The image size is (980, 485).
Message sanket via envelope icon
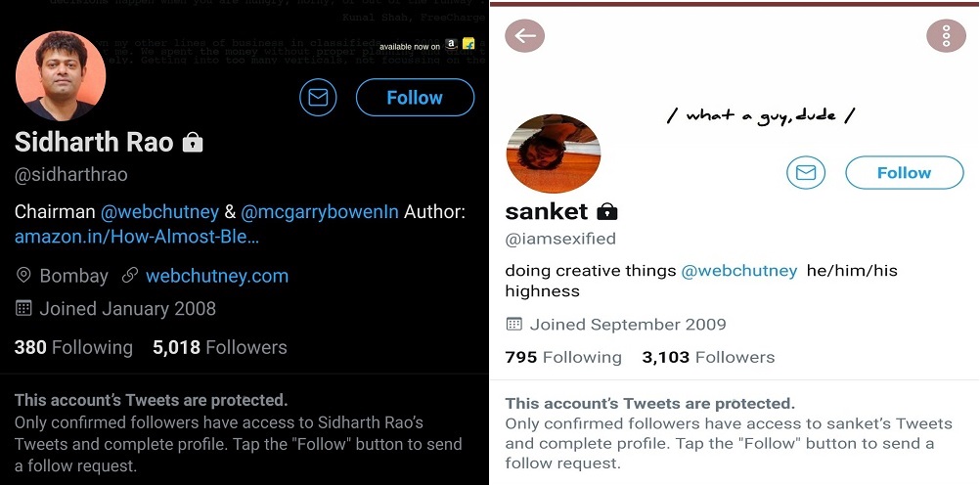tap(805, 173)
